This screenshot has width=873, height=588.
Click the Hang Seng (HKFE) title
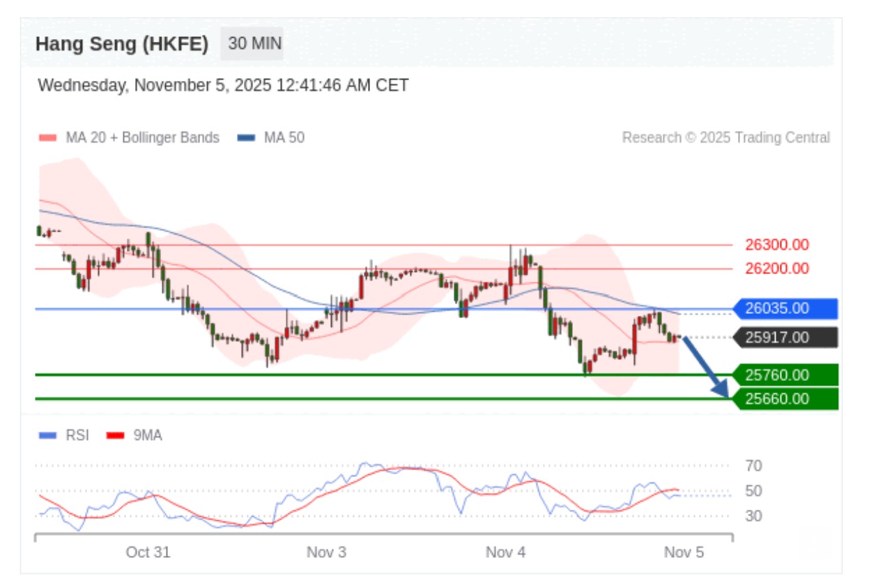[122, 44]
